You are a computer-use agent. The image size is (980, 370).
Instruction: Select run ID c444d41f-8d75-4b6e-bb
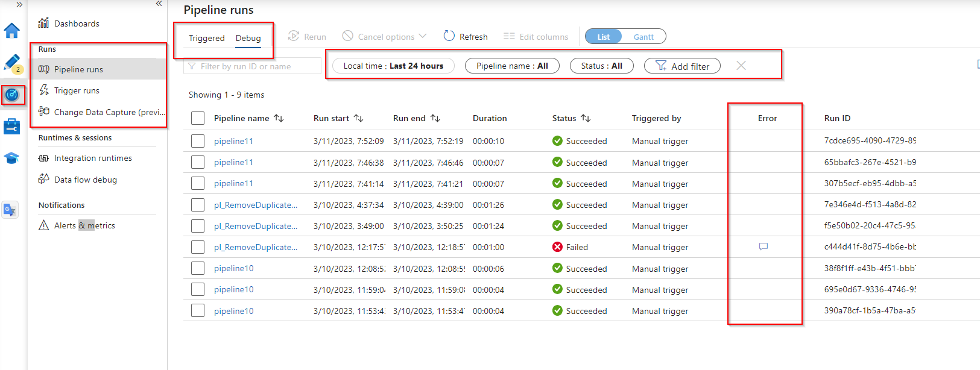[870, 246]
